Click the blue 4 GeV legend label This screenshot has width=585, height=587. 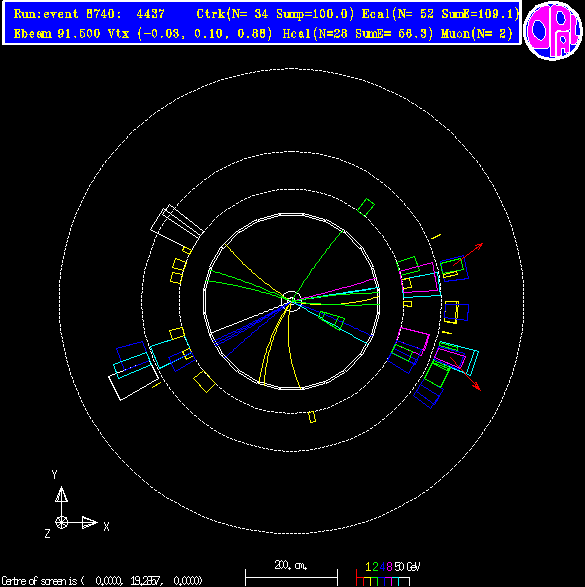pyautogui.click(x=382, y=567)
